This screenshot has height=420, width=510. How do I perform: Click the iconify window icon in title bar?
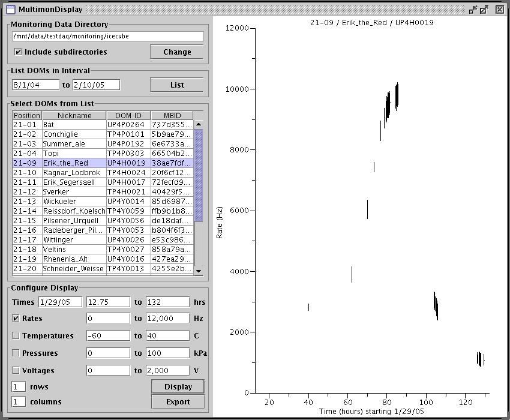coord(473,10)
